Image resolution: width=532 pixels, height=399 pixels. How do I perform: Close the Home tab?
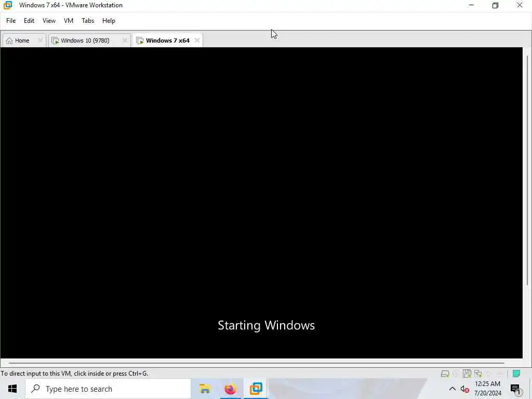point(40,41)
